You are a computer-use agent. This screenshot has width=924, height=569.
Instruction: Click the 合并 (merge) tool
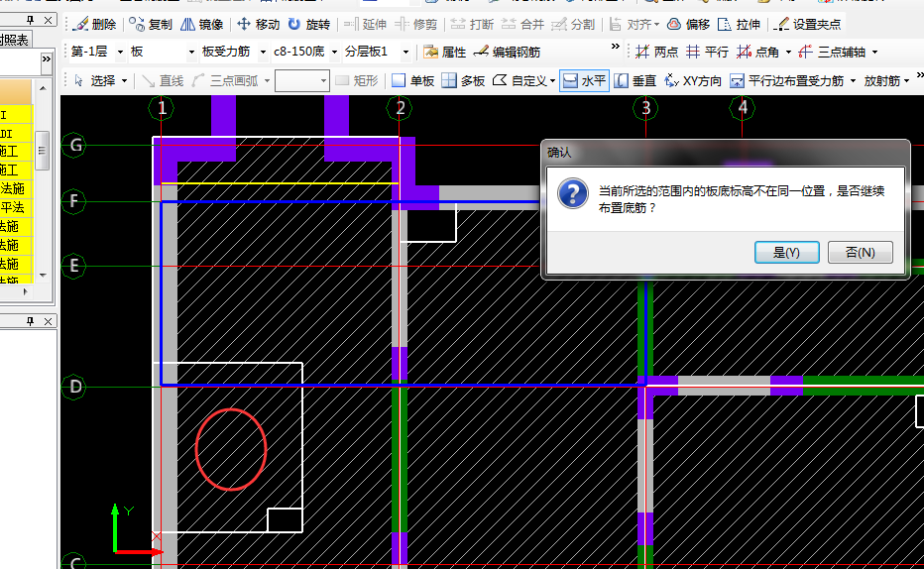[x=522, y=24]
